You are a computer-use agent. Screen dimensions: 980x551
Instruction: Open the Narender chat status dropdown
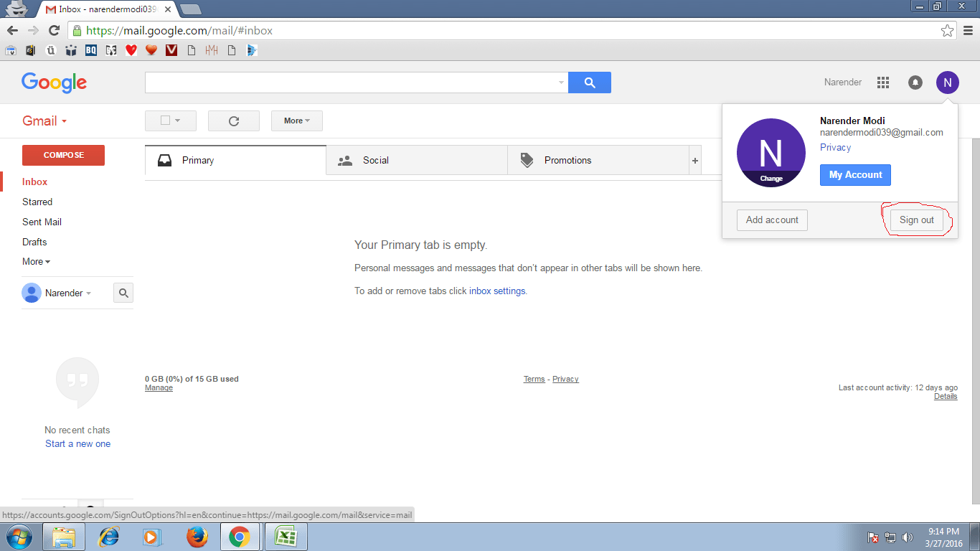pyautogui.click(x=88, y=293)
